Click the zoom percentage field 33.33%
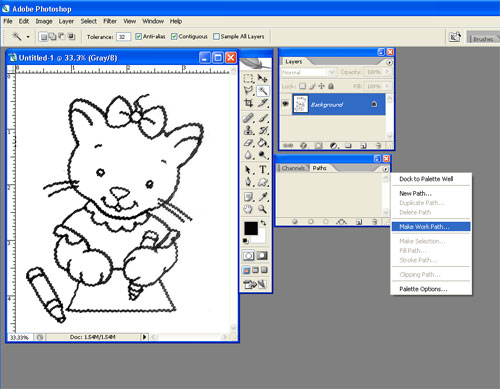500x389 pixels. 20,337
